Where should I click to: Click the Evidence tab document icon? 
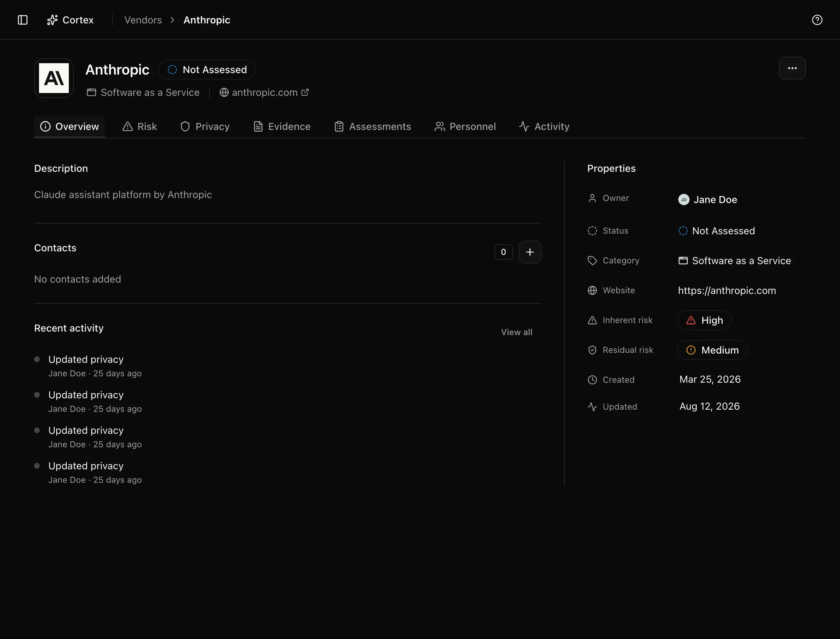click(258, 127)
